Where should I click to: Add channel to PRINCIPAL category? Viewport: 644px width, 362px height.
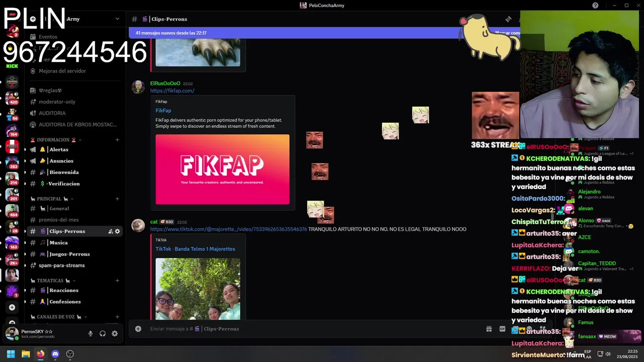pos(117,199)
